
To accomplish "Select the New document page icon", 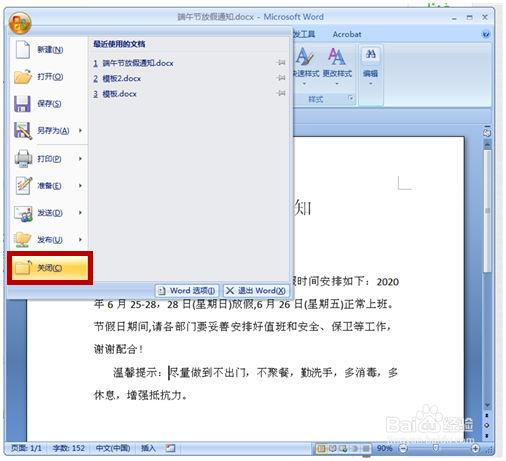I will click(23, 49).
